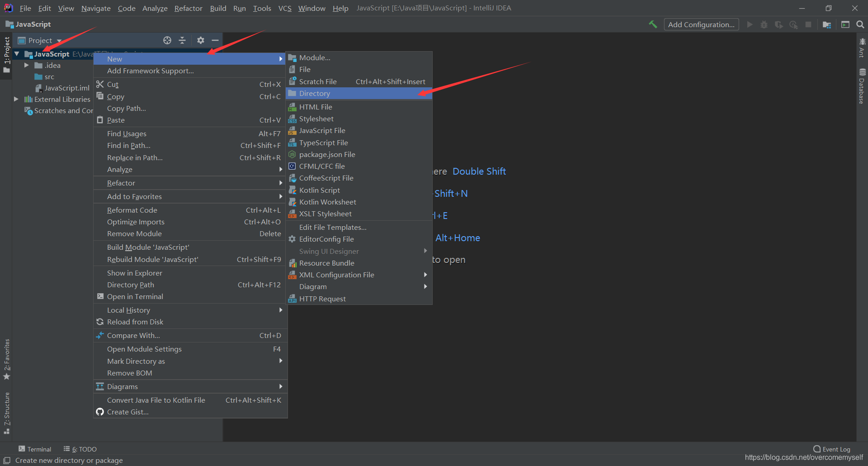Screen dimensions: 868x466
Task: Select Module... in New submenu
Action: pyautogui.click(x=359, y=57)
